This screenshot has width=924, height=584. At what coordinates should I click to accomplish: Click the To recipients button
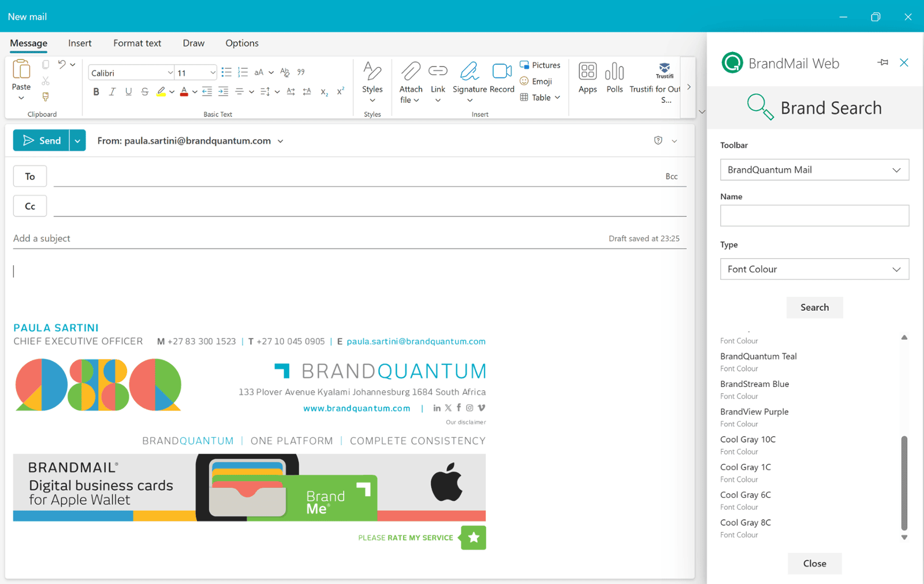click(x=30, y=176)
